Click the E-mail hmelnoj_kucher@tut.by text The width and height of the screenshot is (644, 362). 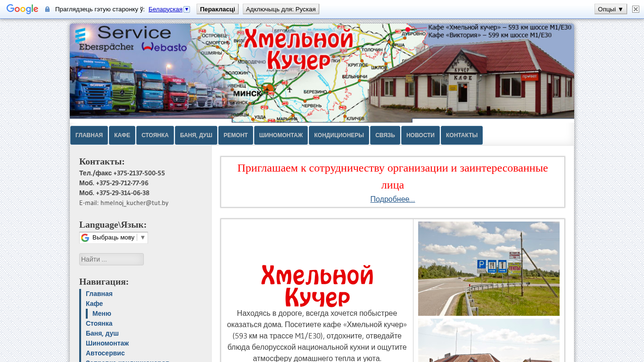124,203
